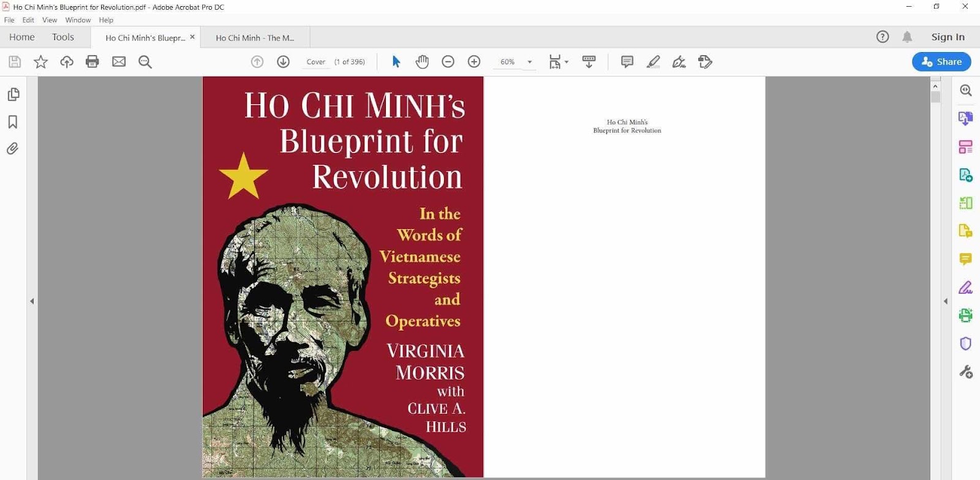Click the Cover page number field
The width and height of the screenshot is (980, 480).
pos(316,62)
